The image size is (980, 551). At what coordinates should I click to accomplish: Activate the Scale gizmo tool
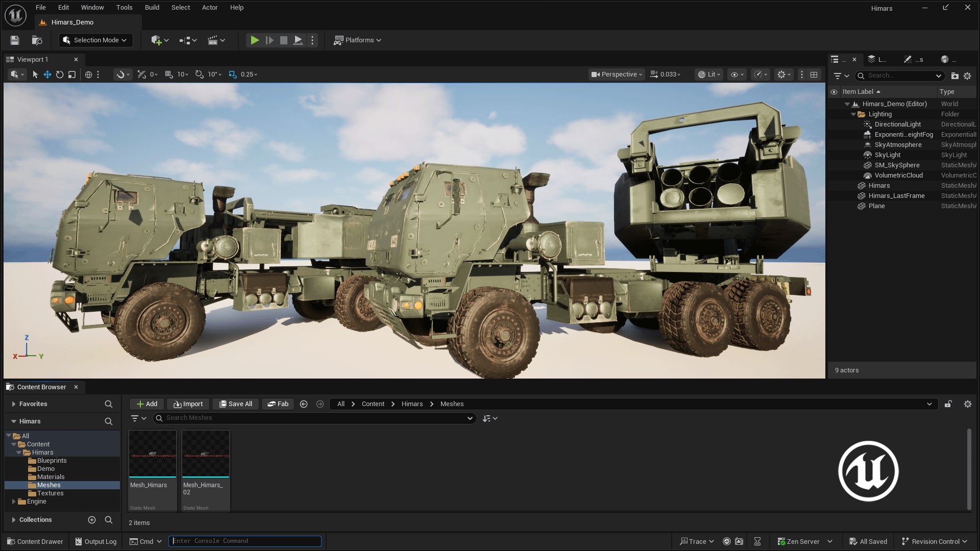(72, 74)
